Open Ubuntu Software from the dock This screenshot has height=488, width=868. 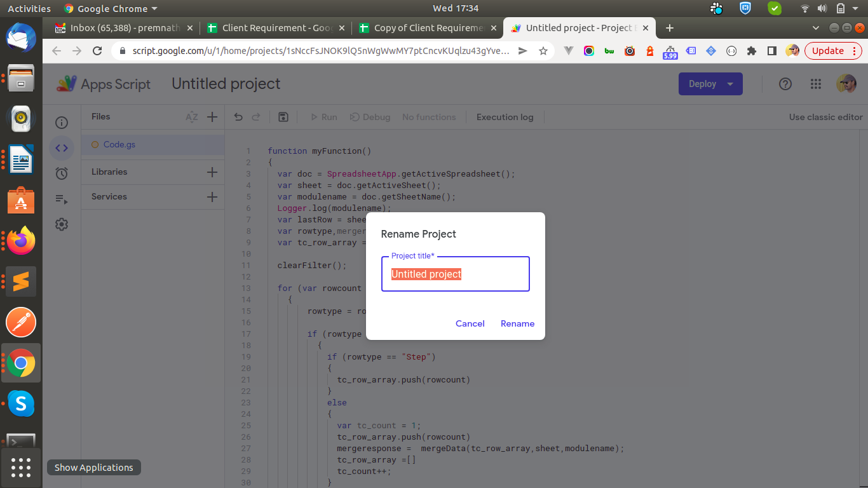(x=21, y=200)
